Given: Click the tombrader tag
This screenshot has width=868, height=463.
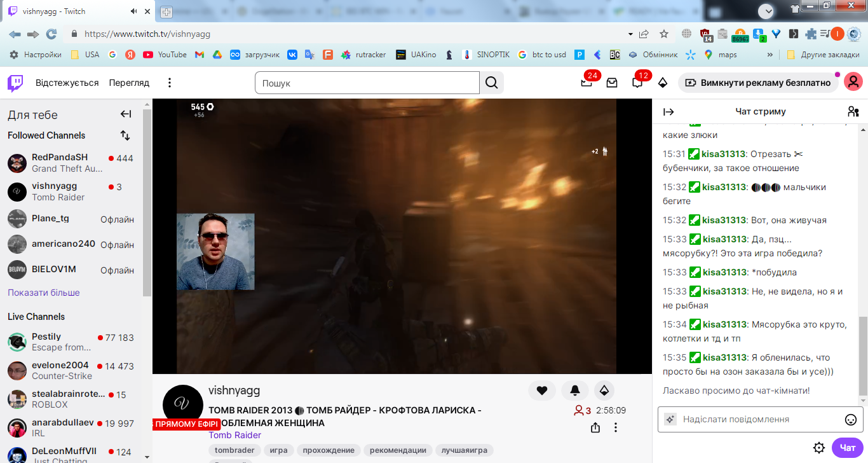Looking at the screenshot, I should click(234, 450).
